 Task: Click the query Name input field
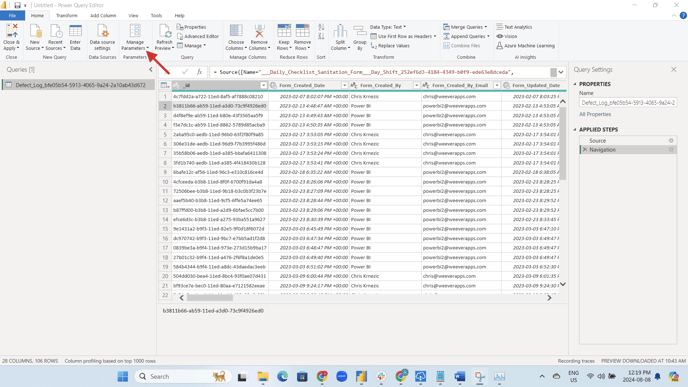(628, 103)
